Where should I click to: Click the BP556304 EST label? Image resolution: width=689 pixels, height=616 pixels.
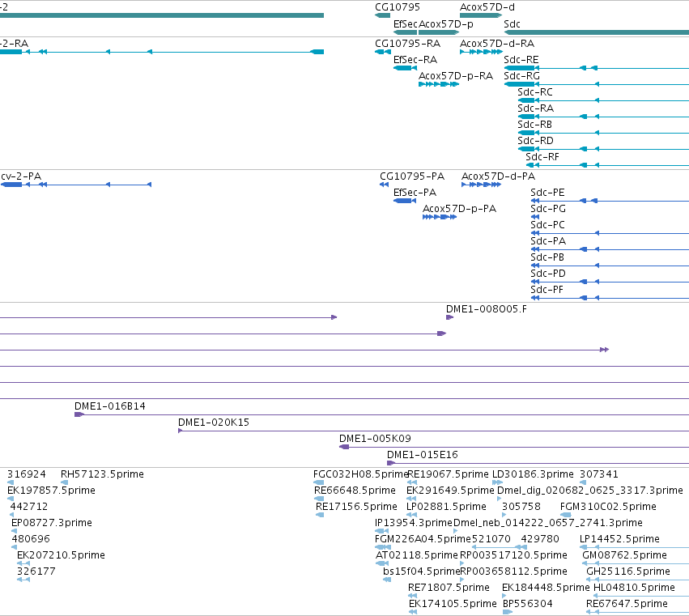(527, 604)
